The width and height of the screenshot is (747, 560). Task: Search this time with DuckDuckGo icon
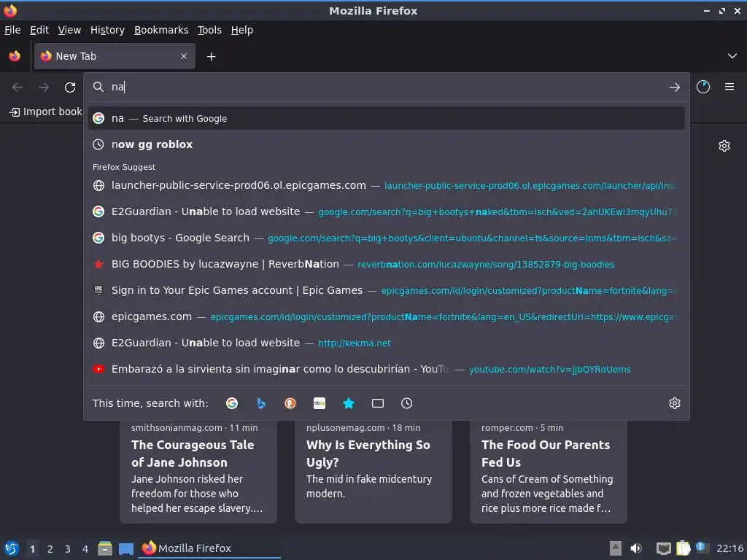pyautogui.click(x=290, y=403)
